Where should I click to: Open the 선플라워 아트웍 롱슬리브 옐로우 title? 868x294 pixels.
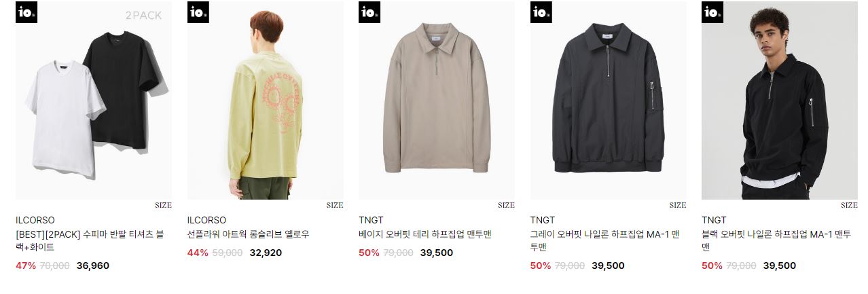pos(249,235)
